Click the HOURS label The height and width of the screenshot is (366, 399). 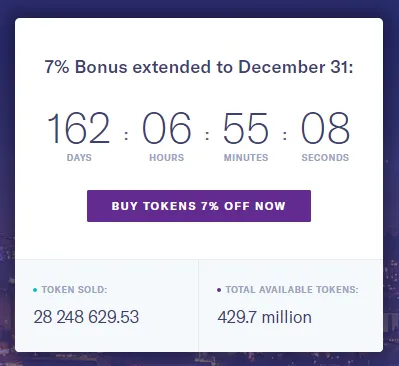[x=167, y=158]
